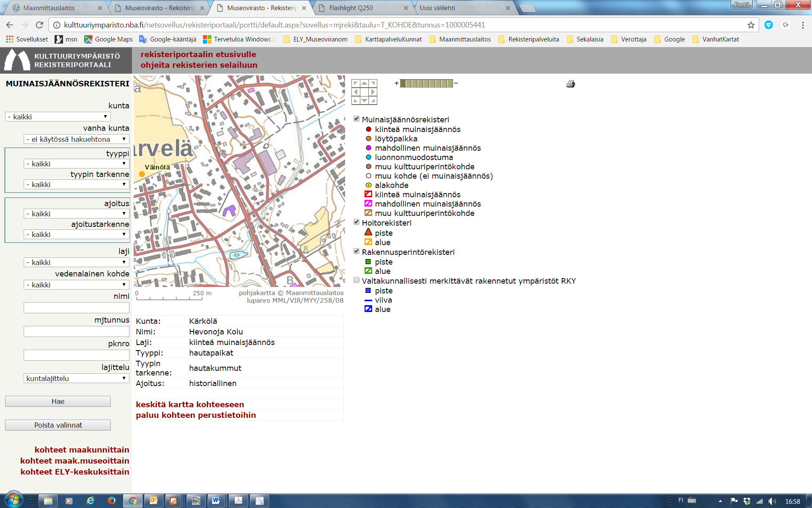The image size is (812, 508).
Task: Zoom out with the minus sign
Action: (x=456, y=83)
